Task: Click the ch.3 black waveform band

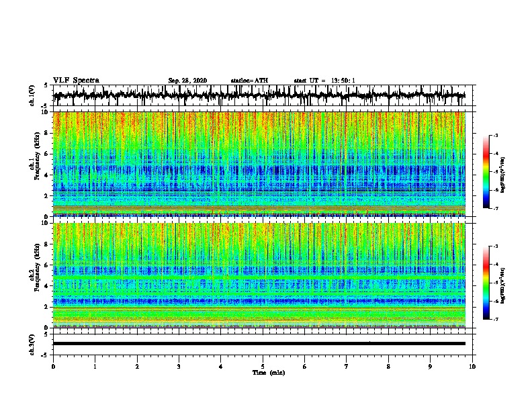Action: (x=259, y=344)
